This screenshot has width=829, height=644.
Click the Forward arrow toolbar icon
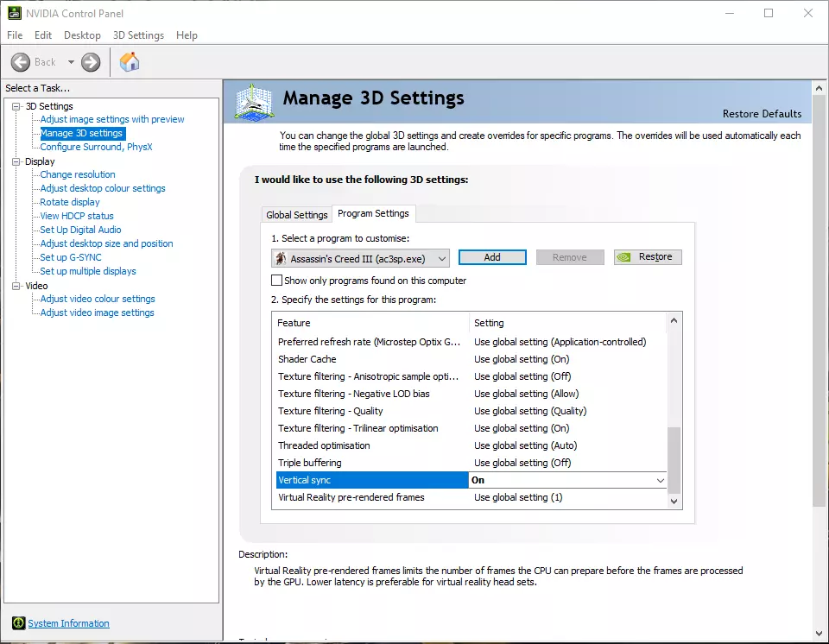tap(91, 62)
